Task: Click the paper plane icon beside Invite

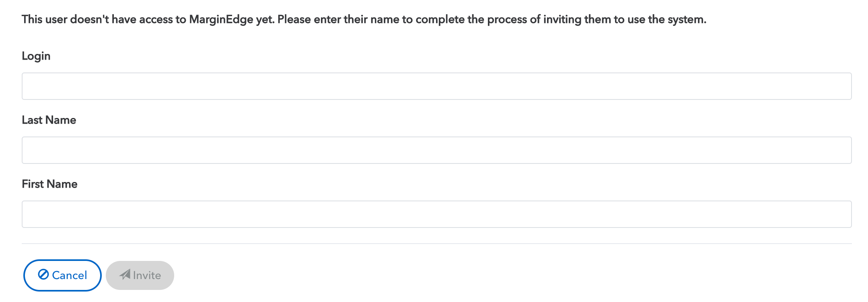Action: [x=125, y=275]
